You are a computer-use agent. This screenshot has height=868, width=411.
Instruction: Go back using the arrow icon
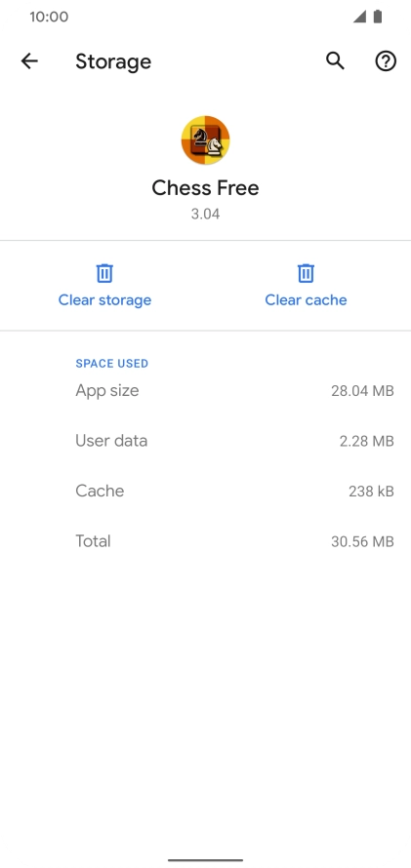pos(29,60)
